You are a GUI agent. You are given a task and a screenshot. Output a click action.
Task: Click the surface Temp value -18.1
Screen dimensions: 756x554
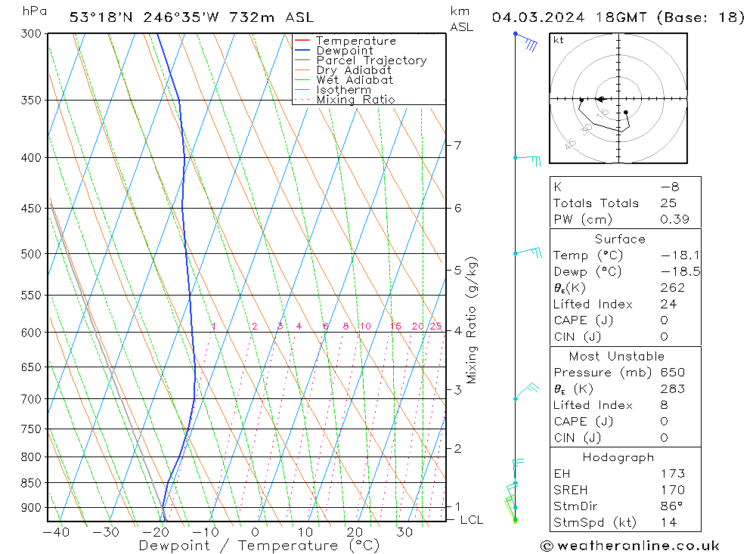coord(680,255)
